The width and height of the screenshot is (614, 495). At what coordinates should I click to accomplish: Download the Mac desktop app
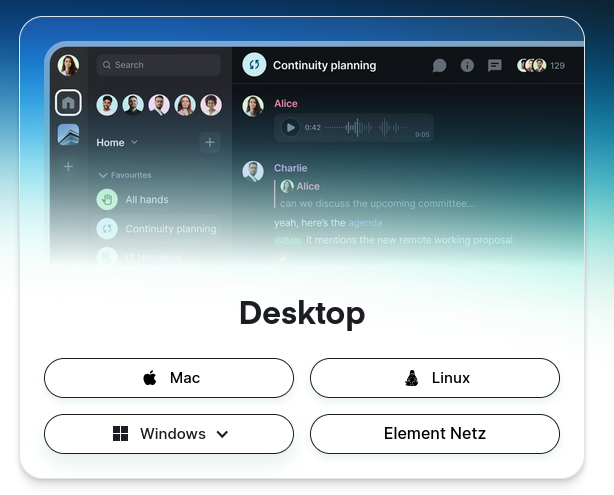[169, 378]
